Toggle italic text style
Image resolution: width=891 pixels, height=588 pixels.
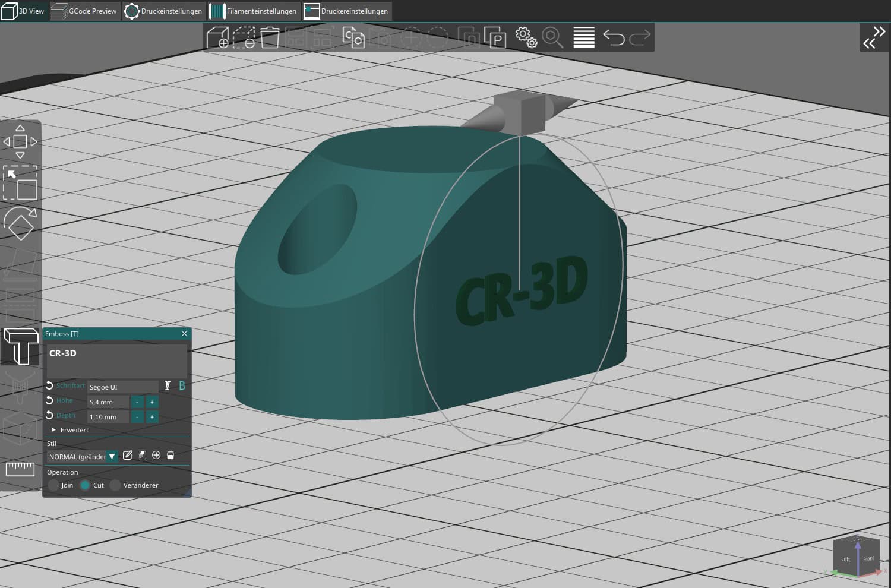pos(168,386)
